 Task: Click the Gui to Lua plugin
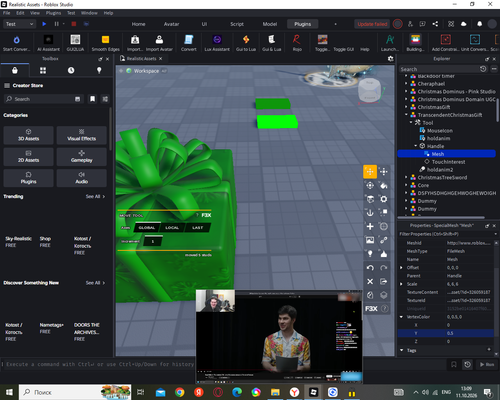(246, 43)
